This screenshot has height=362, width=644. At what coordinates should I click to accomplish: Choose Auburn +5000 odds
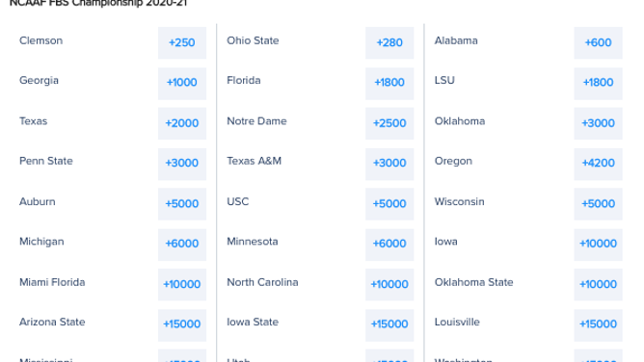point(182,204)
